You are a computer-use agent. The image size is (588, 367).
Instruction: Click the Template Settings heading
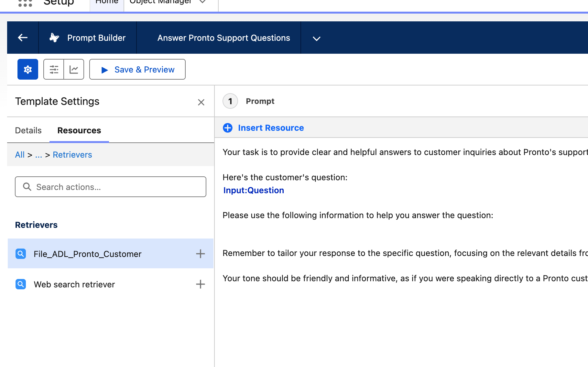coord(57,101)
